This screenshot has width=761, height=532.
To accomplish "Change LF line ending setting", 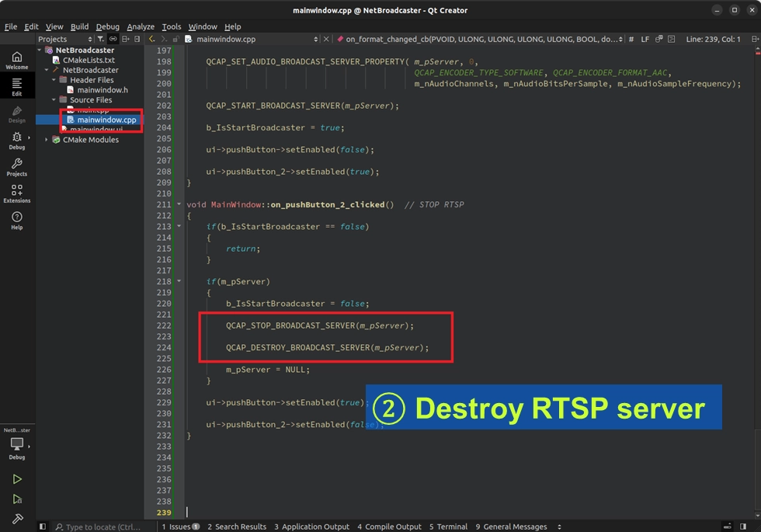I will [645, 40].
